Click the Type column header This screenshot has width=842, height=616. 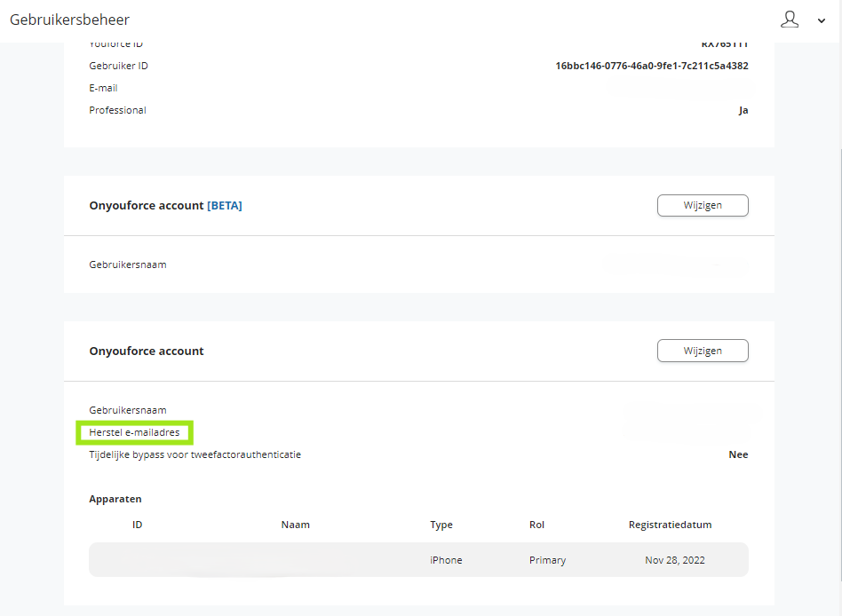(x=441, y=525)
